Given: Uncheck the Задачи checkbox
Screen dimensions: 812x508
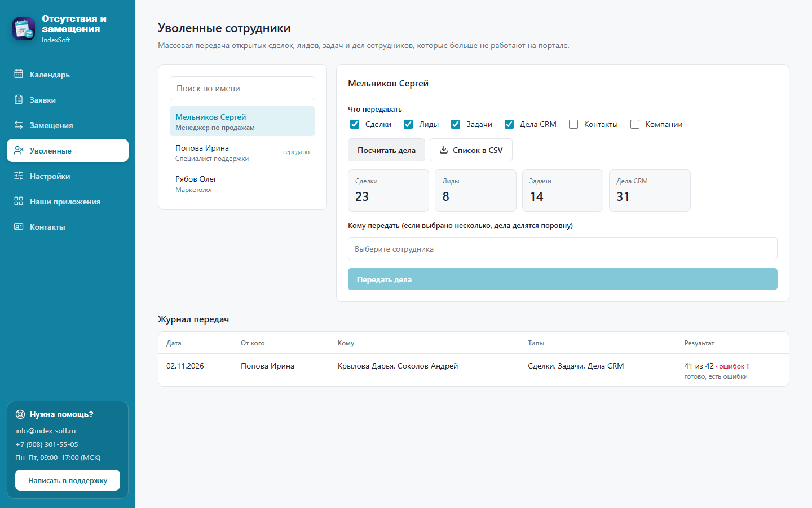Looking at the screenshot, I should pyautogui.click(x=456, y=124).
